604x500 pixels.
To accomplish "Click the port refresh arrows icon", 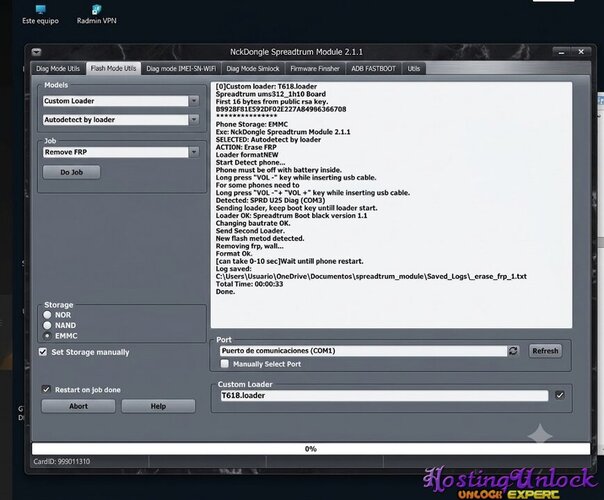I will pyautogui.click(x=513, y=351).
